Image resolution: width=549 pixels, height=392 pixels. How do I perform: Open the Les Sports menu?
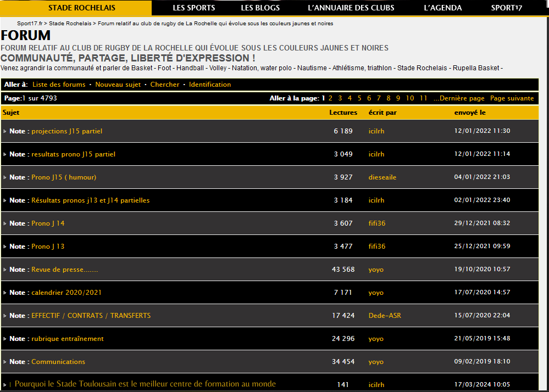(x=193, y=8)
